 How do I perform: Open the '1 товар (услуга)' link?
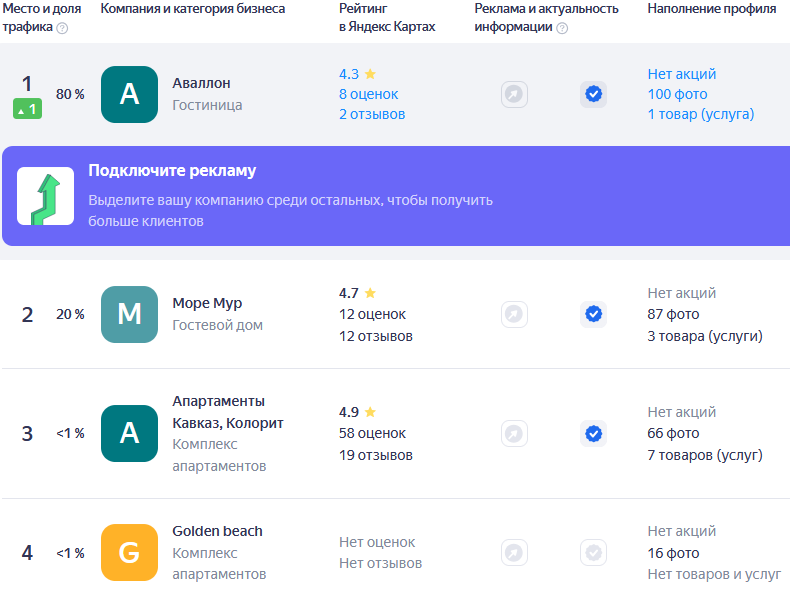(701, 114)
